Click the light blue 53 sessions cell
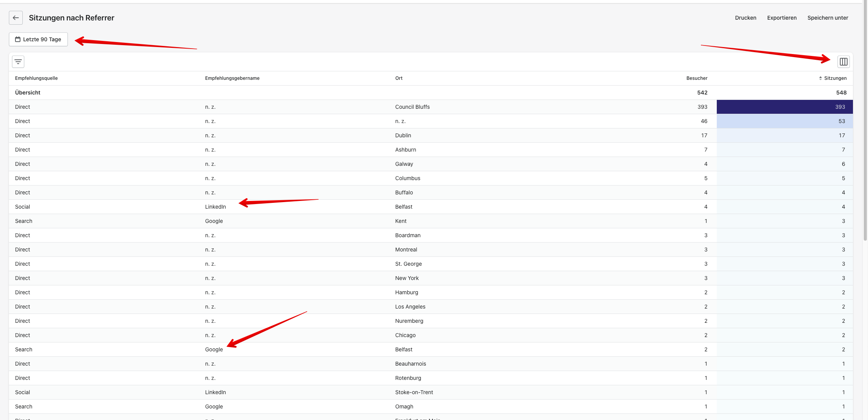 point(784,121)
